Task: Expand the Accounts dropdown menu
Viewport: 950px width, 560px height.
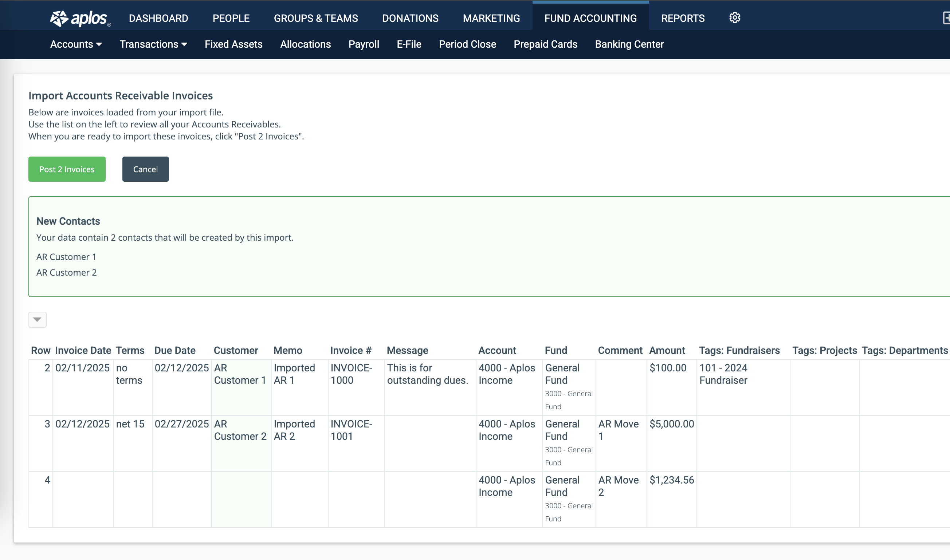Action: click(76, 44)
